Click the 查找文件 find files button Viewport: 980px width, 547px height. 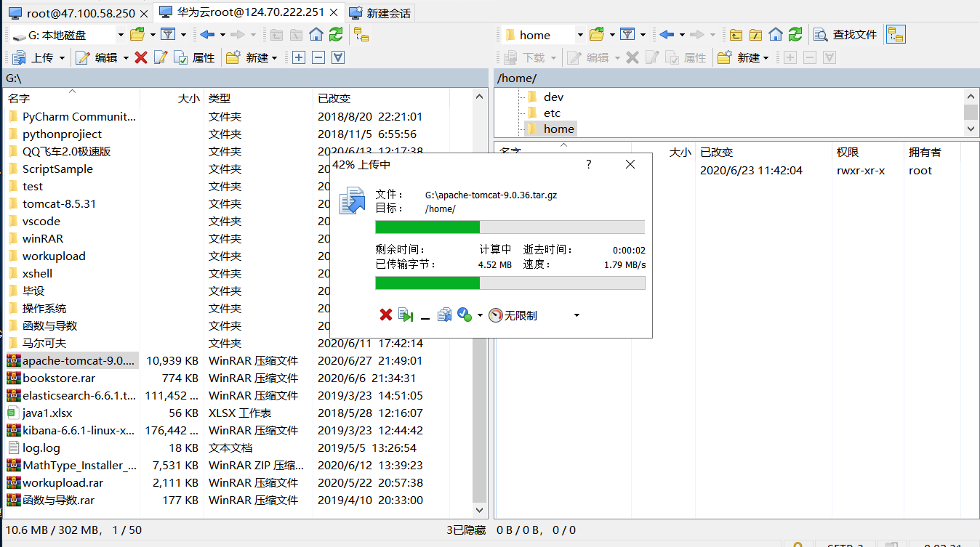[846, 34]
